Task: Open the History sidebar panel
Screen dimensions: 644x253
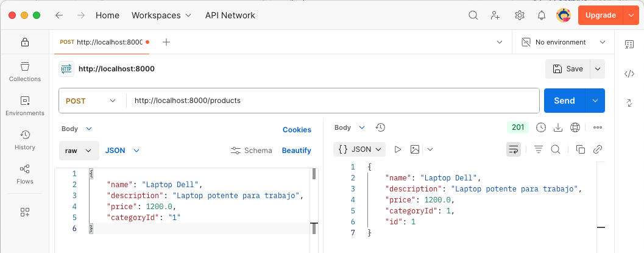Action: pos(25,140)
